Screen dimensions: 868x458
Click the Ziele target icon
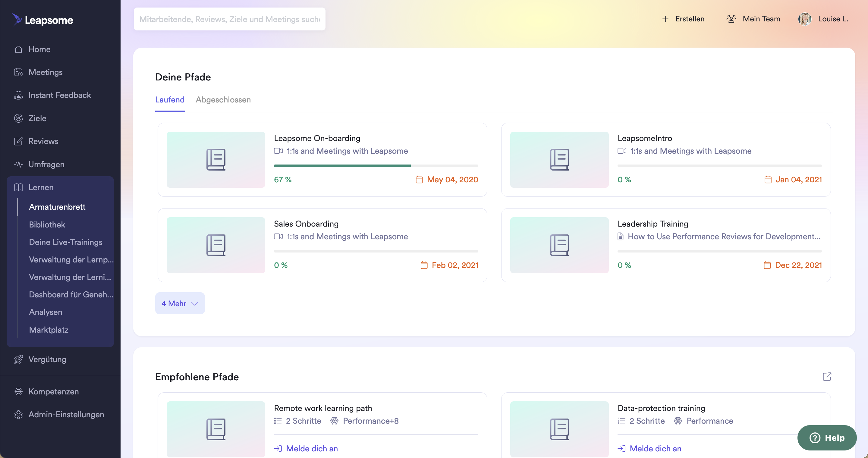[18, 118]
